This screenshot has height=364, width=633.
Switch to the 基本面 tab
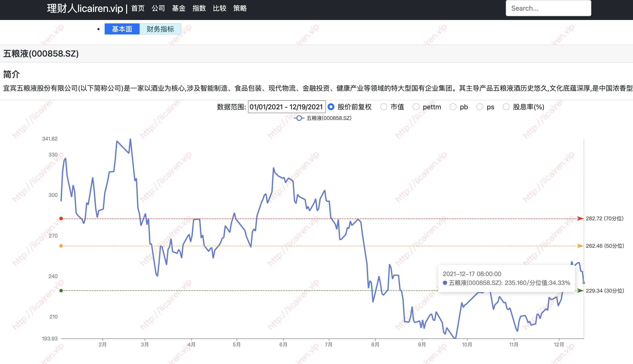[122, 29]
